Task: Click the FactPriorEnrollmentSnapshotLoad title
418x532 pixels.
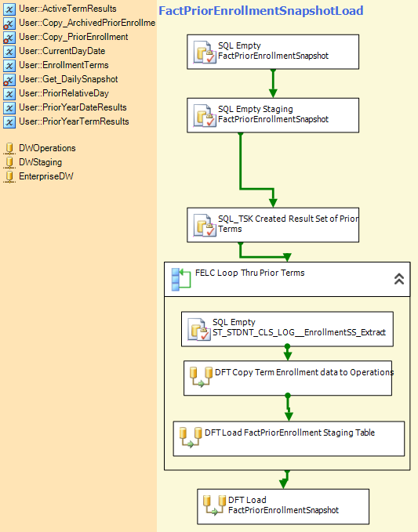Action: coord(261,10)
